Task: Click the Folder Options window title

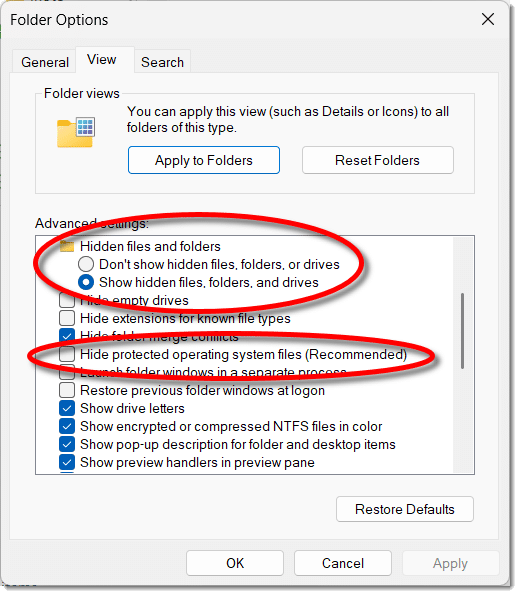Action: pyautogui.click(x=59, y=20)
